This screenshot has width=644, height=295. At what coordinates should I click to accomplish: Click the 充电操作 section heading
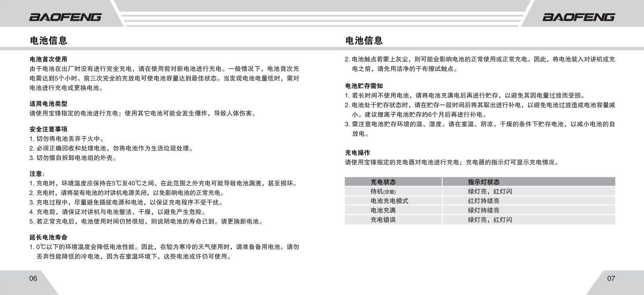tap(357, 153)
